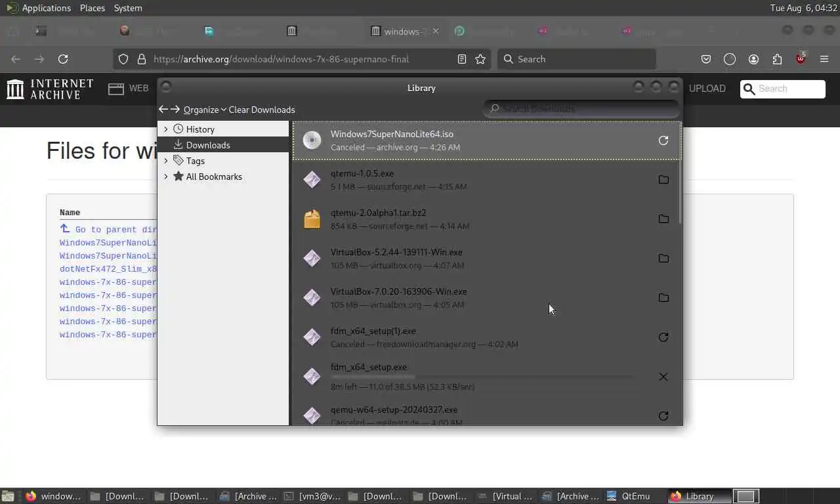Screen dimensions: 840x504
Task: Select Downloads in Library sidebar
Action: [223, 145]
